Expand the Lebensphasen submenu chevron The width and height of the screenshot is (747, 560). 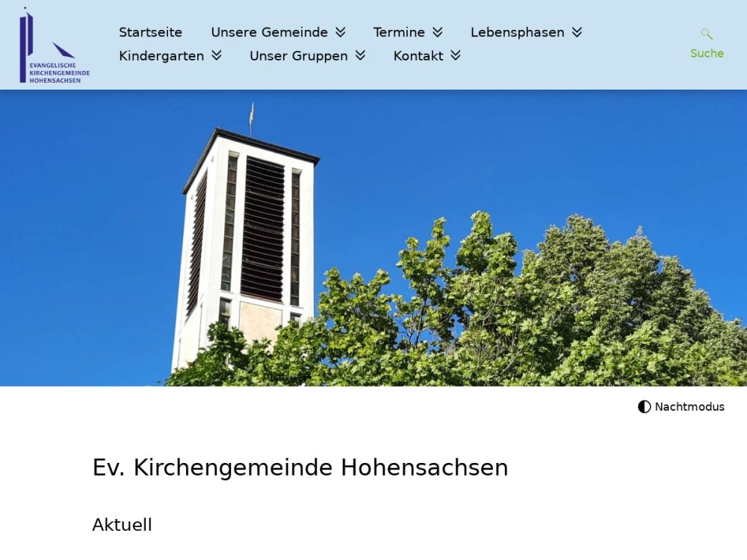(577, 32)
